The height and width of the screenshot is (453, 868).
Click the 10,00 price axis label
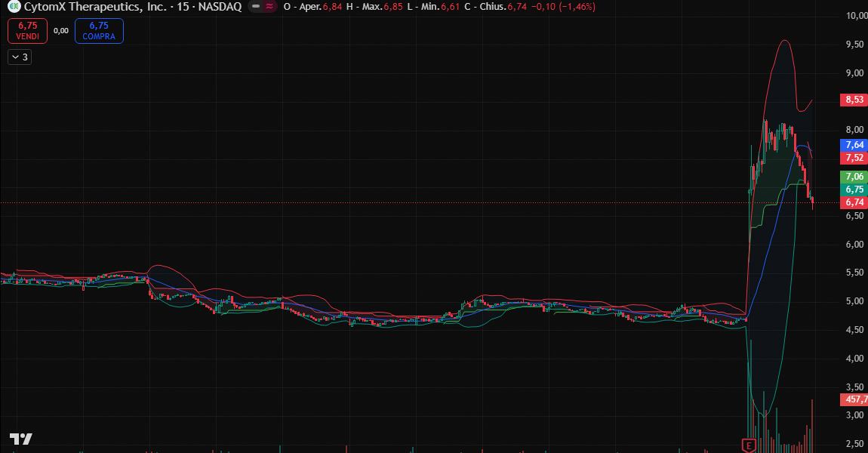coord(857,16)
